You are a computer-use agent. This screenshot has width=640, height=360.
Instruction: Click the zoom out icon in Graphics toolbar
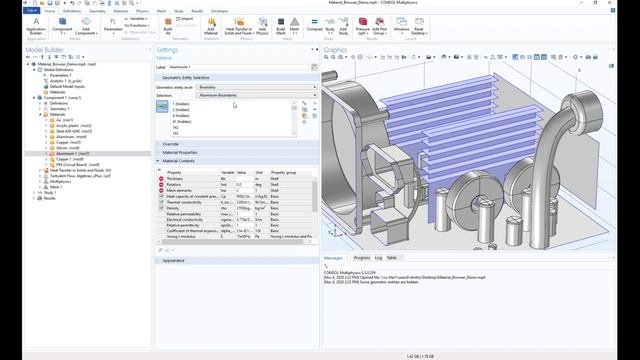pyautogui.click(x=333, y=57)
